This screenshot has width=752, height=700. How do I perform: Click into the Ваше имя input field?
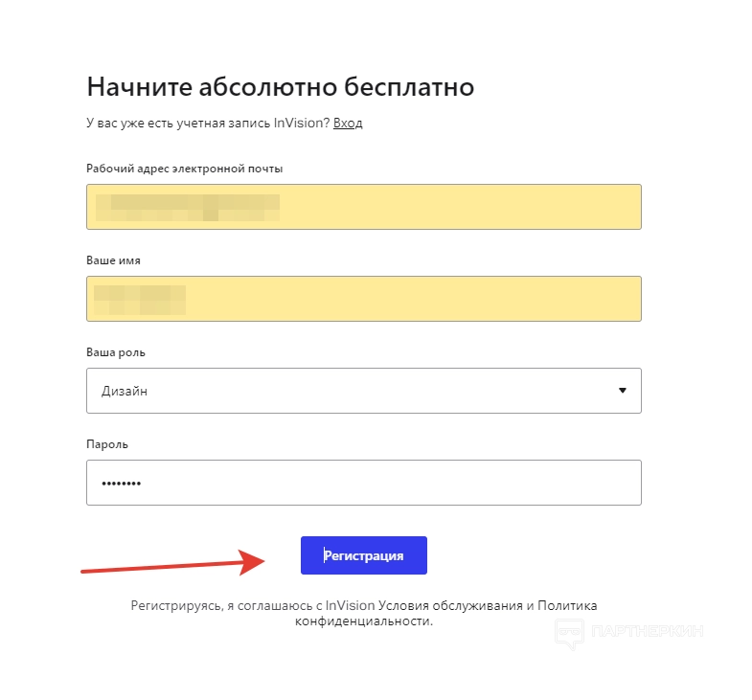point(363,299)
